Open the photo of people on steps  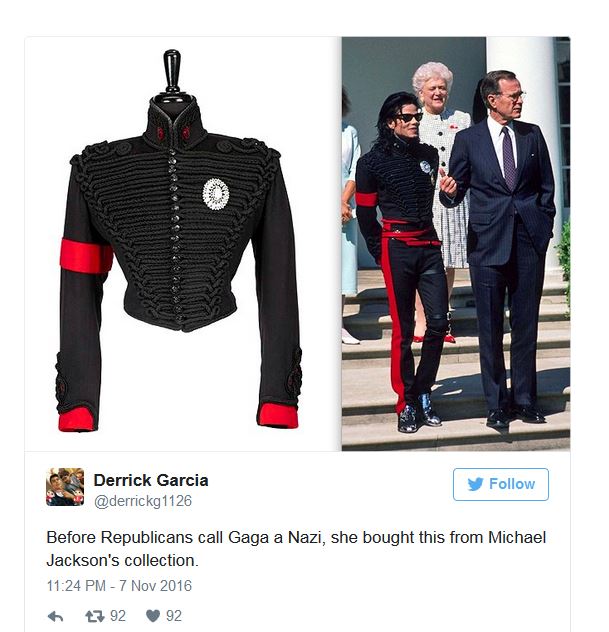pyautogui.click(x=456, y=244)
